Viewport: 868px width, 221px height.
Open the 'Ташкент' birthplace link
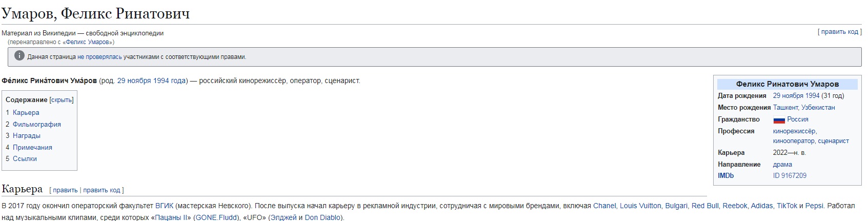tap(785, 107)
